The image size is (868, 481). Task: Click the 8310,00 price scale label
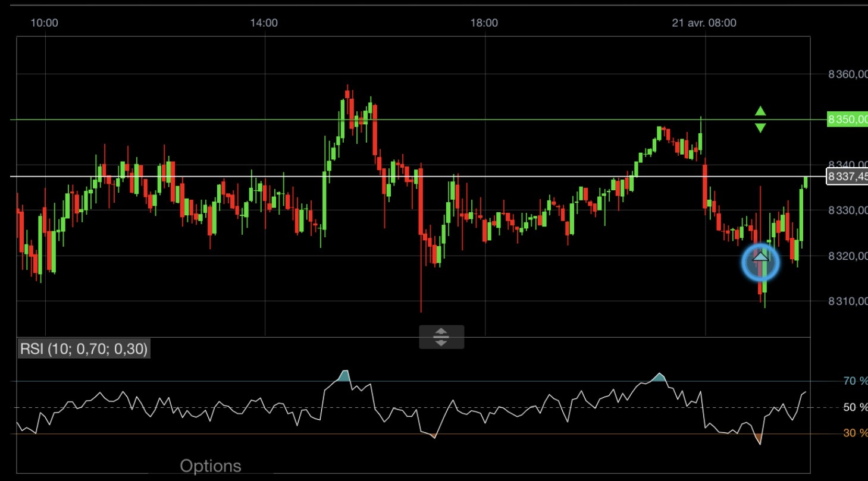[848, 301]
